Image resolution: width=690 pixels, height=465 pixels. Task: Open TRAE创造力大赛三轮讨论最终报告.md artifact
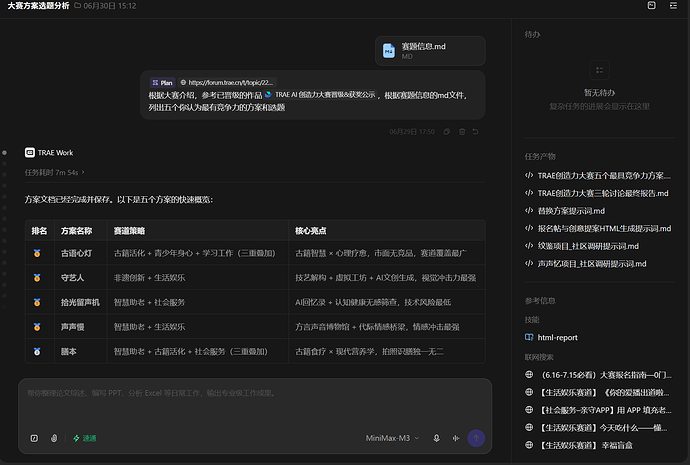(x=597, y=193)
